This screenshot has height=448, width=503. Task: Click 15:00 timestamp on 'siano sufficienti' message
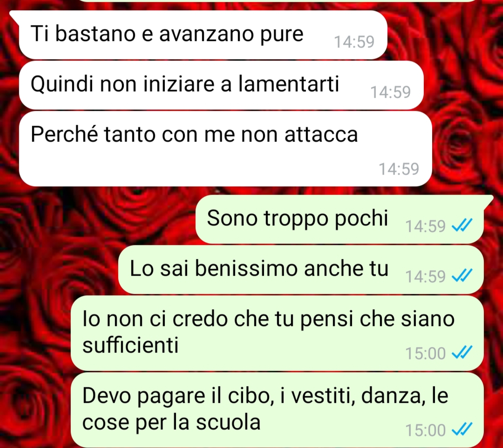(x=425, y=353)
